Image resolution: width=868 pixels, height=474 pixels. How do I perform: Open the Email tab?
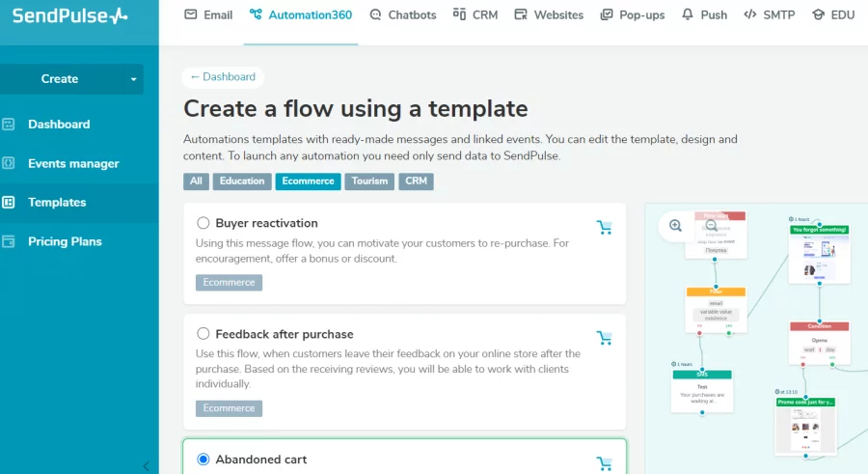(x=208, y=15)
